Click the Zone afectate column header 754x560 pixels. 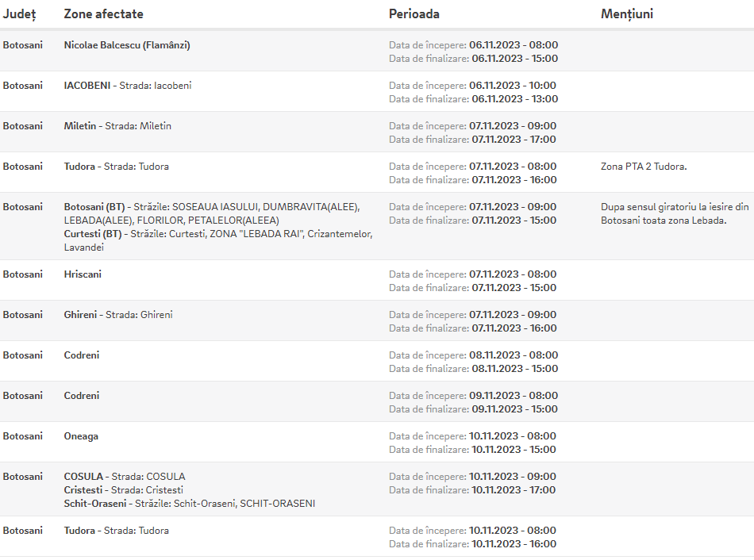pyautogui.click(x=103, y=14)
